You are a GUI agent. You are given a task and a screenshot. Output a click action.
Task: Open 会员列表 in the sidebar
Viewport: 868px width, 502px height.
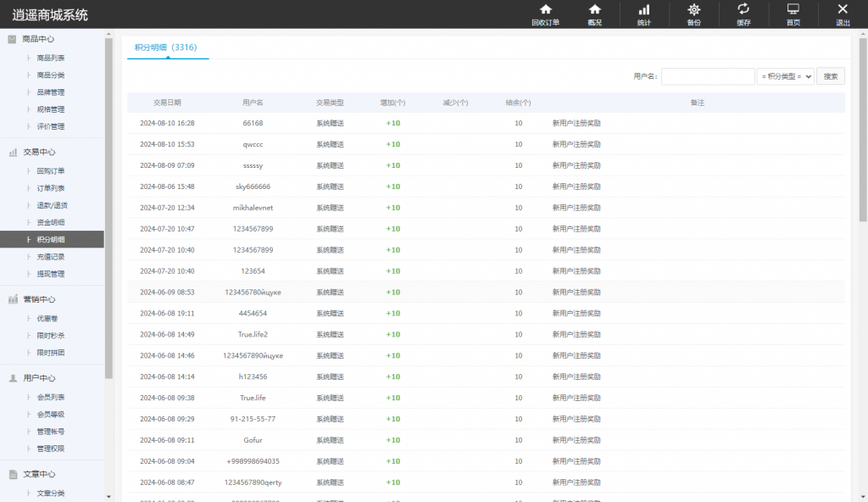tap(51, 397)
